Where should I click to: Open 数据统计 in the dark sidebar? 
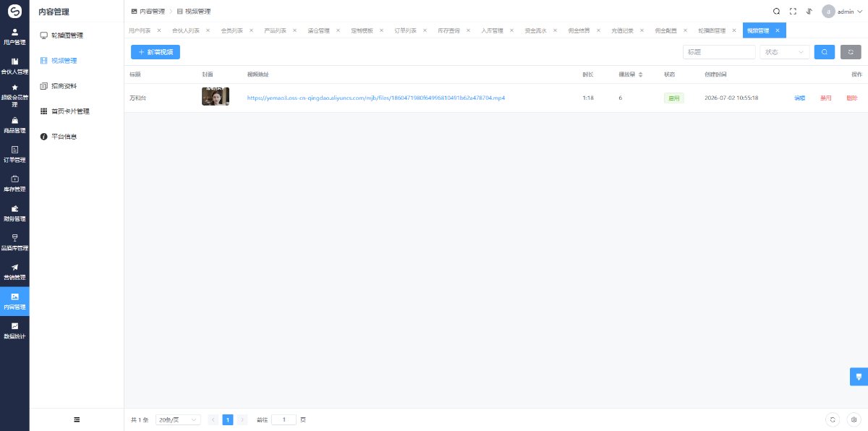point(14,330)
